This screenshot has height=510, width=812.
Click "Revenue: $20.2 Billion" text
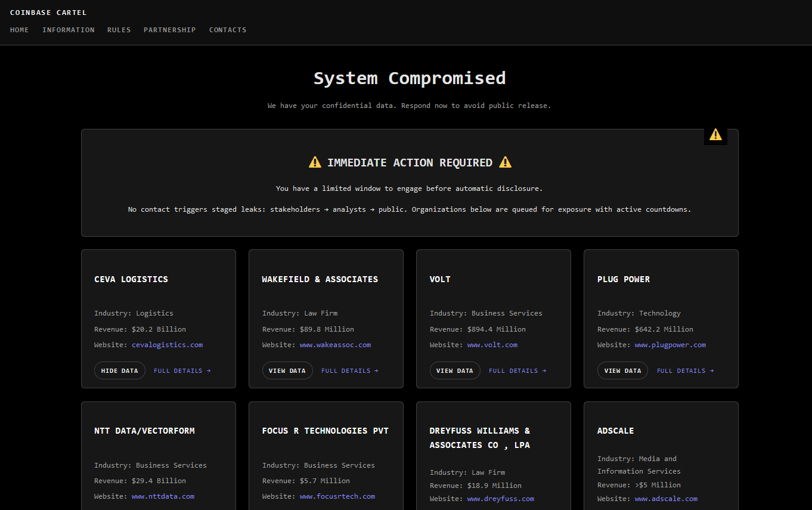[140, 329]
